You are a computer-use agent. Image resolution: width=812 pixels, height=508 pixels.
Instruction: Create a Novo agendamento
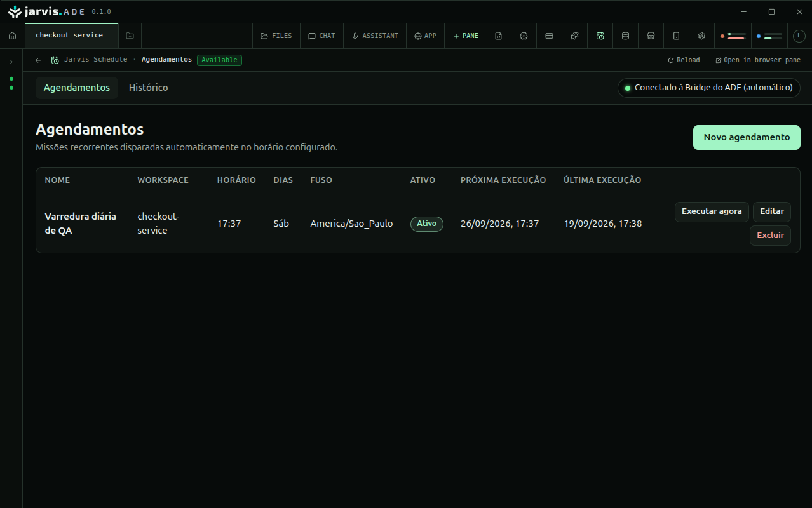tap(747, 137)
